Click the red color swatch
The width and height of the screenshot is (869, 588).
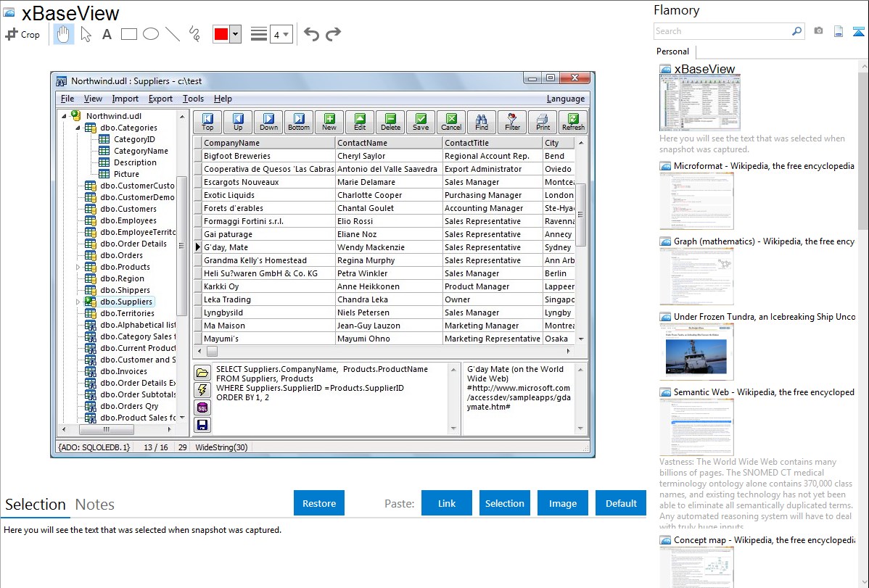pos(221,34)
